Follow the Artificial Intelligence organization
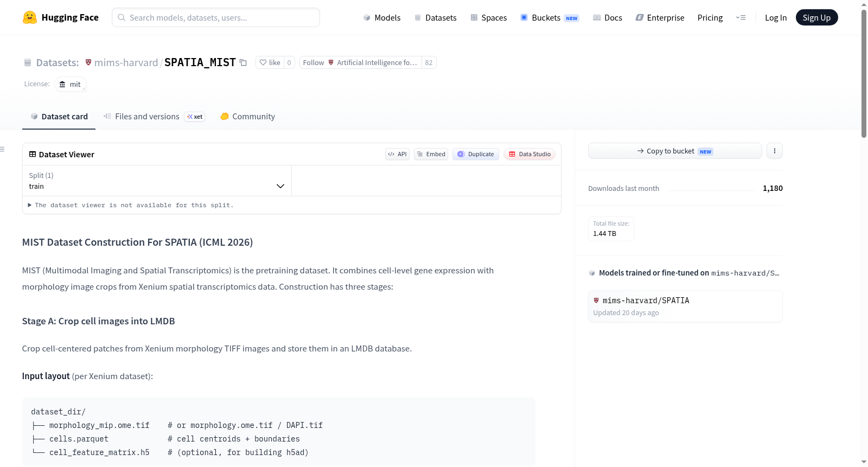The height and width of the screenshot is (467, 868). point(360,63)
